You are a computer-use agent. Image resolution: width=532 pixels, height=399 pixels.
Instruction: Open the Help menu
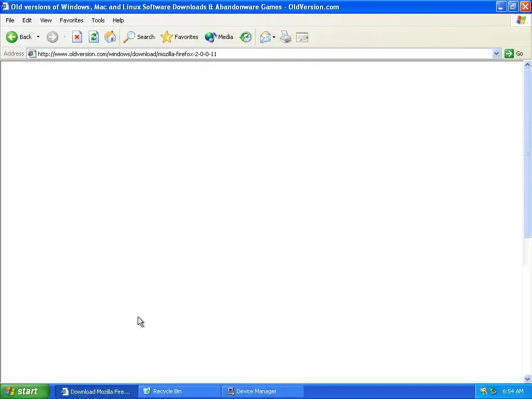pyautogui.click(x=118, y=20)
